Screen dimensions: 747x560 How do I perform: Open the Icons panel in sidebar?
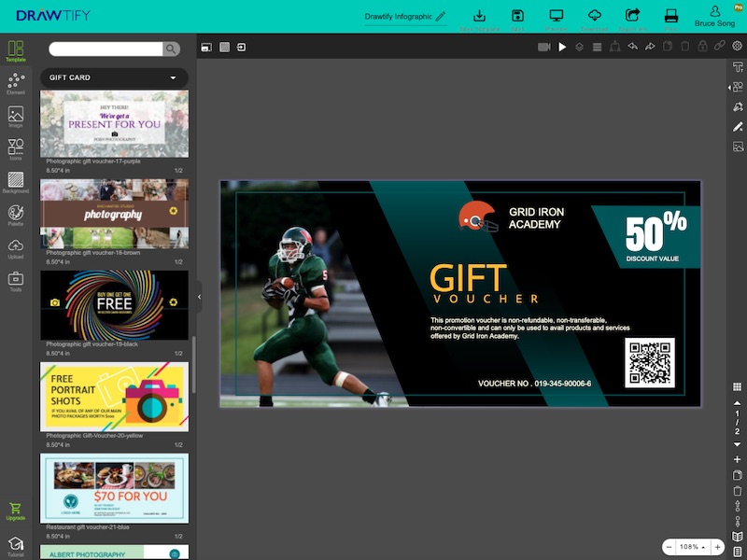(x=16, y=149)
